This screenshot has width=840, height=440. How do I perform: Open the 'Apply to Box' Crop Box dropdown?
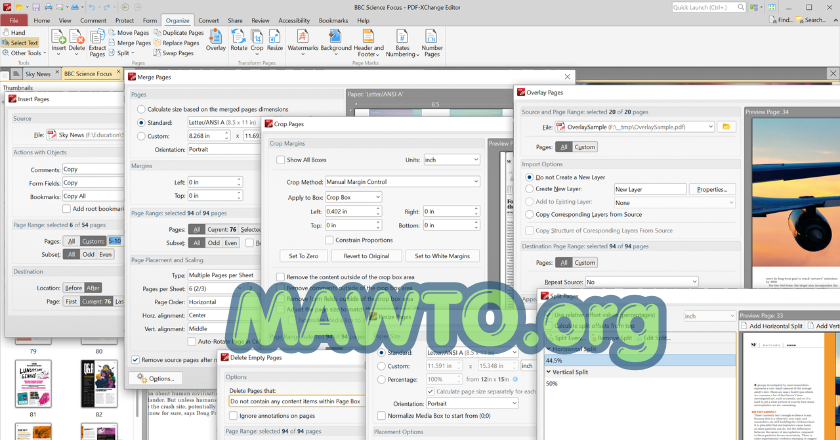coord(354,197)
